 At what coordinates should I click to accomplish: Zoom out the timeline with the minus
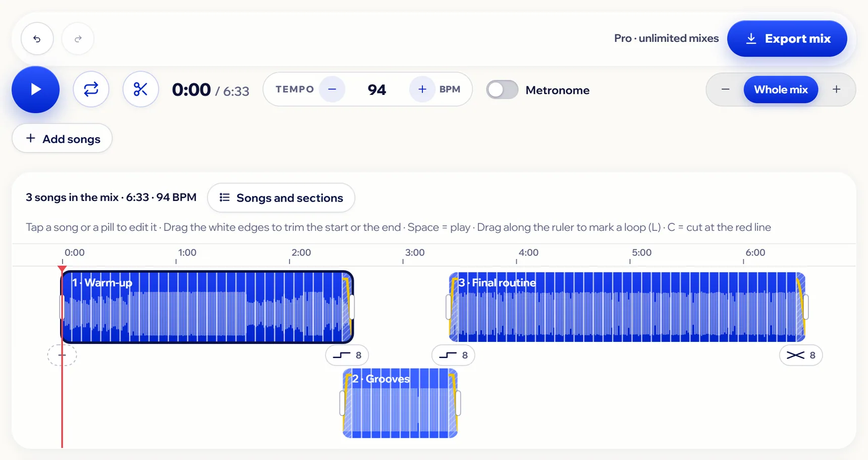pos(725,89)
